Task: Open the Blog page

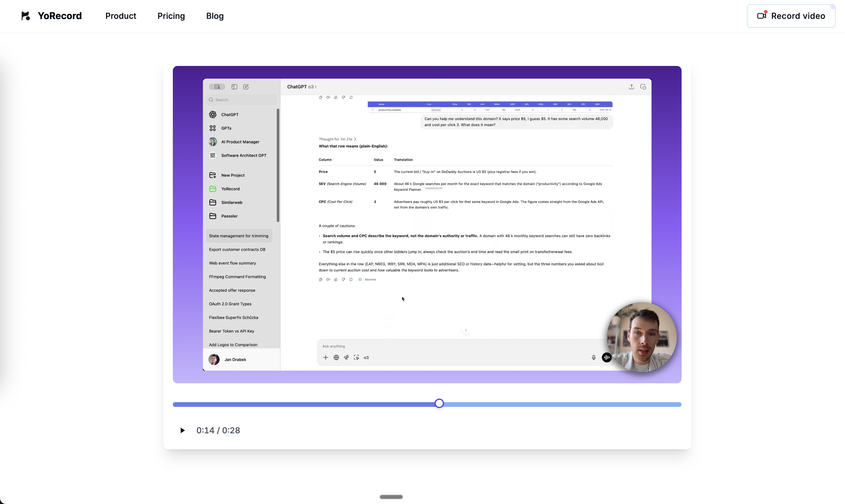Action: point(215,16)
